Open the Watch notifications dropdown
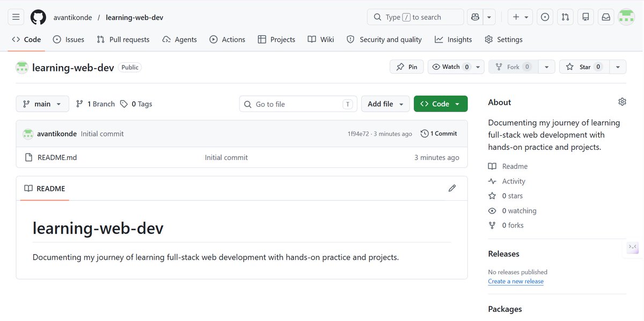The height and width of the screenshot is (321, 644). [456, 67]
